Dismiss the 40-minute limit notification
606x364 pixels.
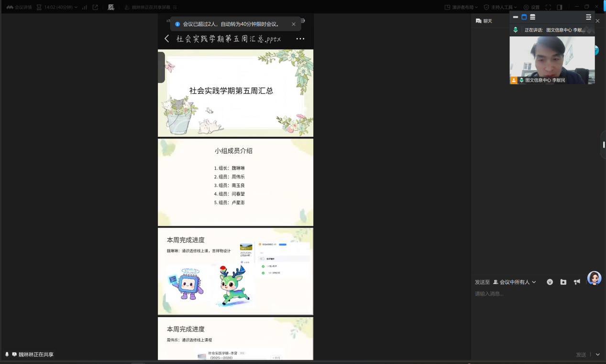point(294,24)
